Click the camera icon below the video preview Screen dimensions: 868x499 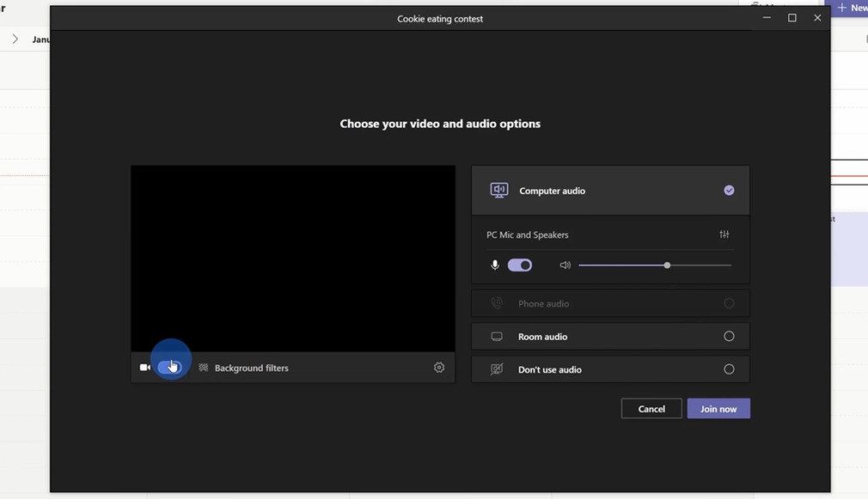click(145, 367)
